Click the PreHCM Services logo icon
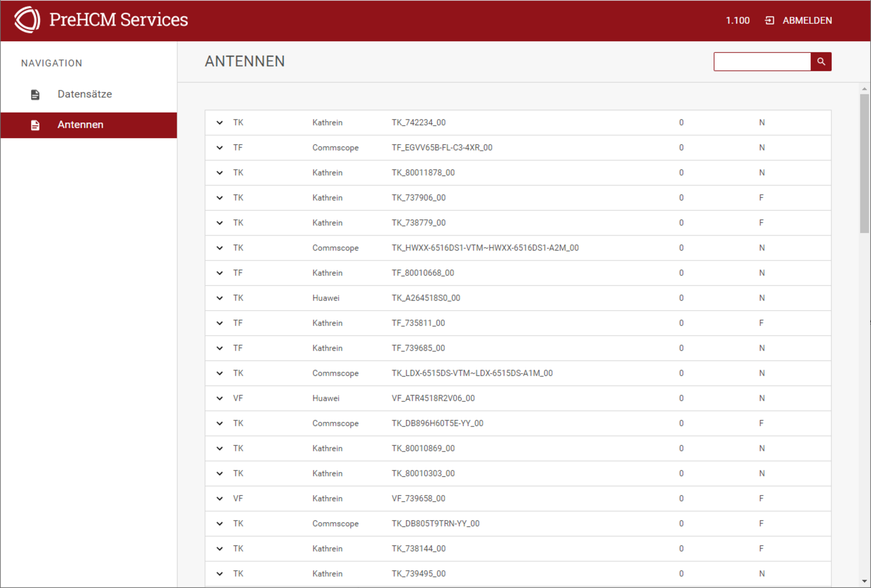 click(x=27, y=19)
